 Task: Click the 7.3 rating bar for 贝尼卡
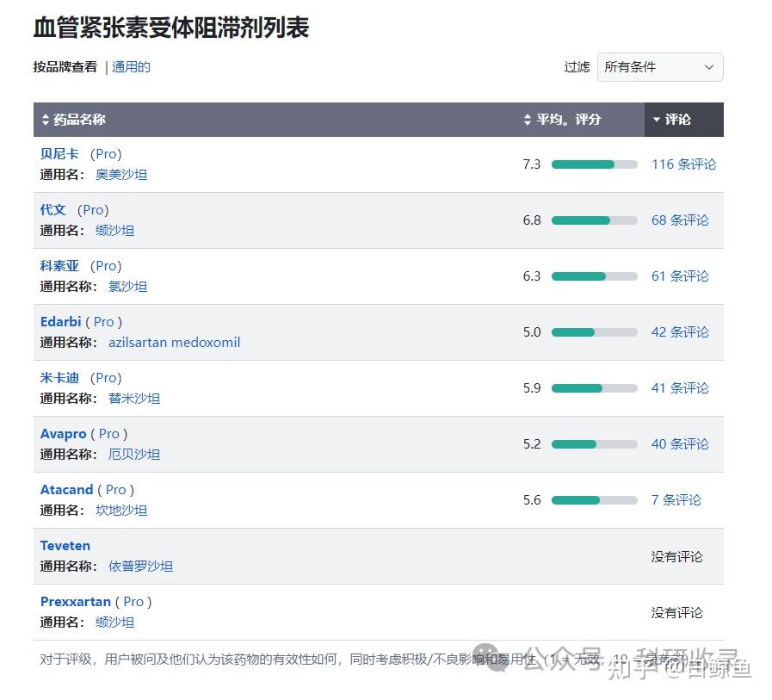(594, 164)
